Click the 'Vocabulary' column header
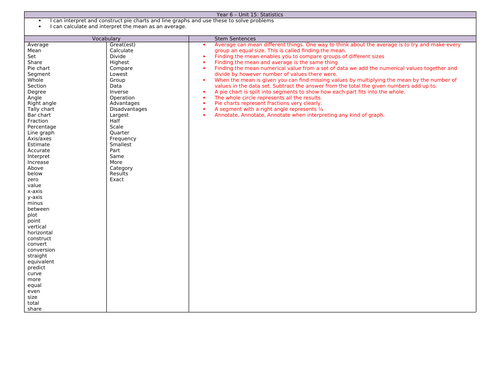Screen dimensions: 500x386 [x=106, y=39]
